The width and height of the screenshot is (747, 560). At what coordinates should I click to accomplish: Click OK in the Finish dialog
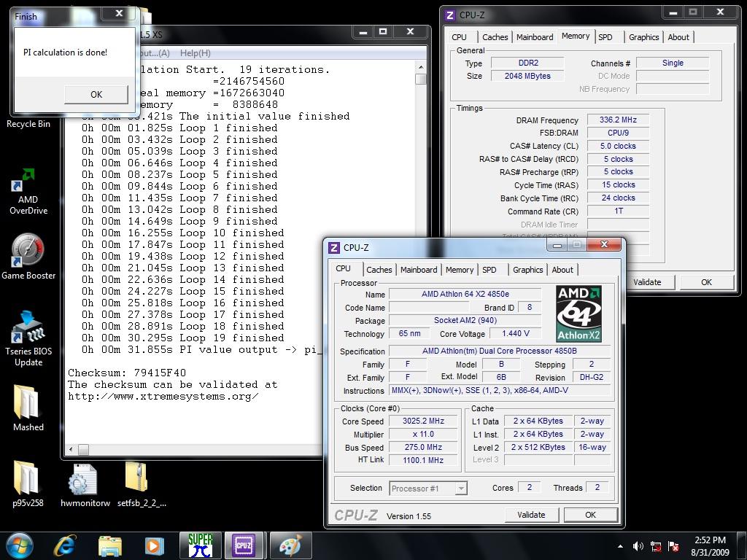(96, 94)
